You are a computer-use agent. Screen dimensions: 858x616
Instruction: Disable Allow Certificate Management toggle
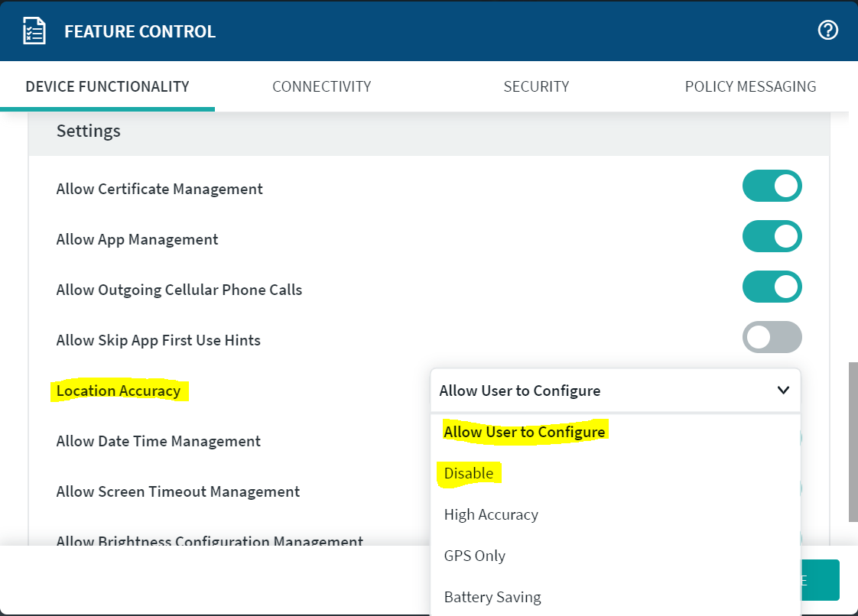click(x=772, y=186)
